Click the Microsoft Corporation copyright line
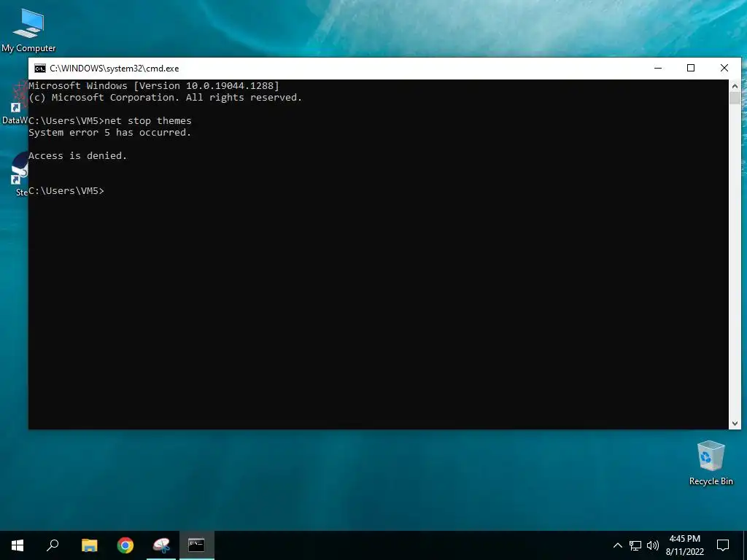 166,97
